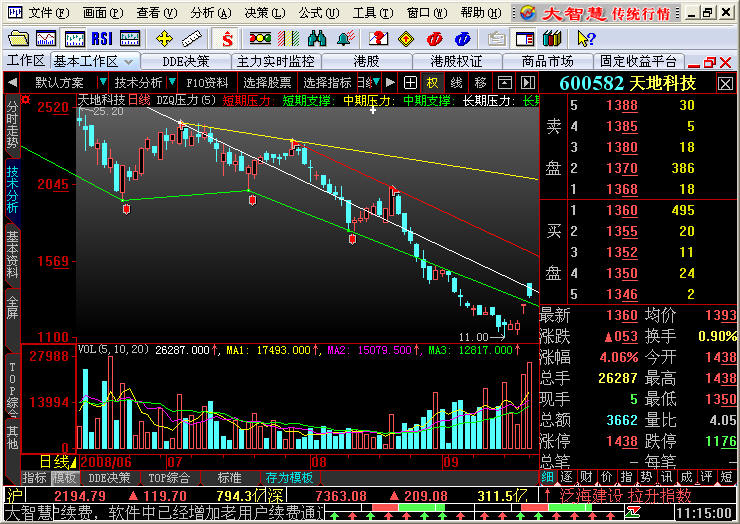Click the sell price 1388 in order book
The image size is (740, 524).
pos(622,105)
